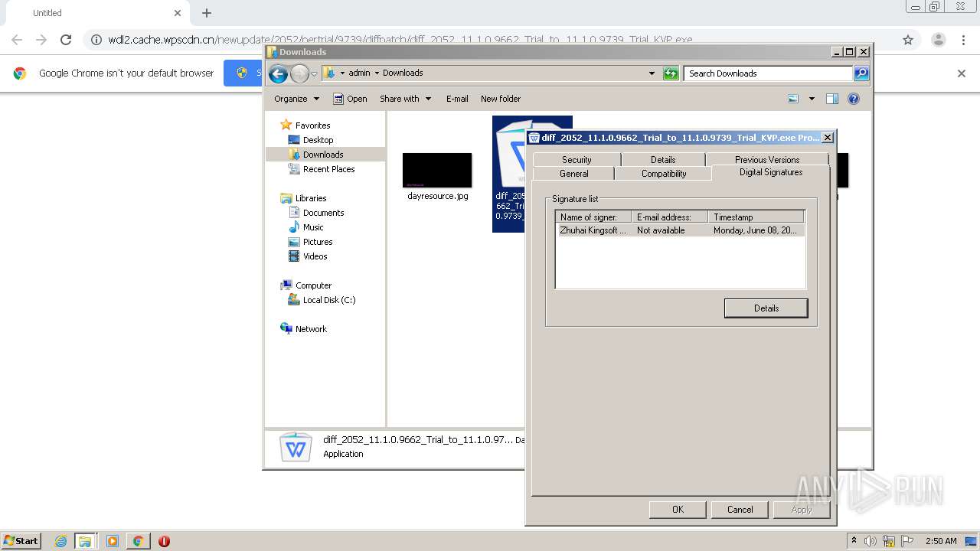Open the Organize menu
Screen dimensions: 980x551
point(296,99)
